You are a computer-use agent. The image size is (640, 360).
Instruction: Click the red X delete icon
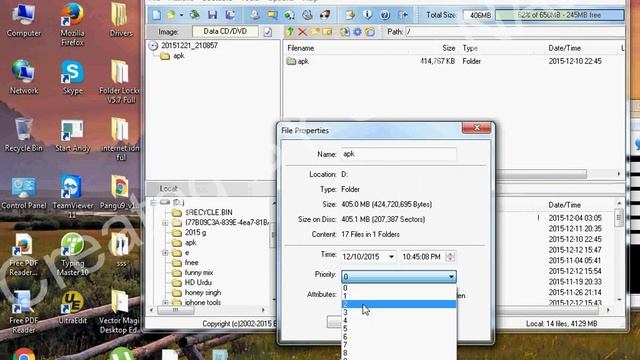click(302, 32)
